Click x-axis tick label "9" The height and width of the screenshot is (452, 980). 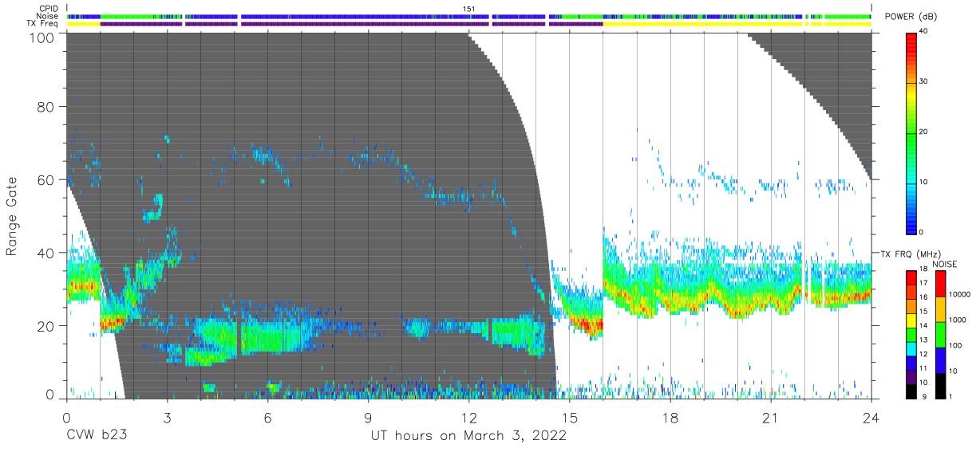coord(368,418)
